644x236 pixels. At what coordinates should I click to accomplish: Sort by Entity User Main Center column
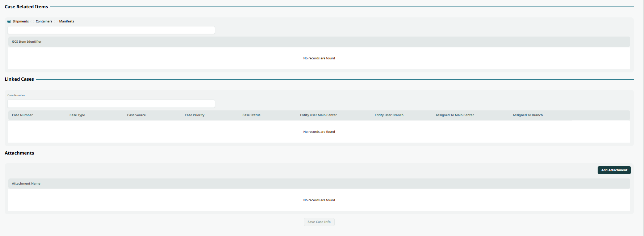pyautogui.click(x=318, y=115)
